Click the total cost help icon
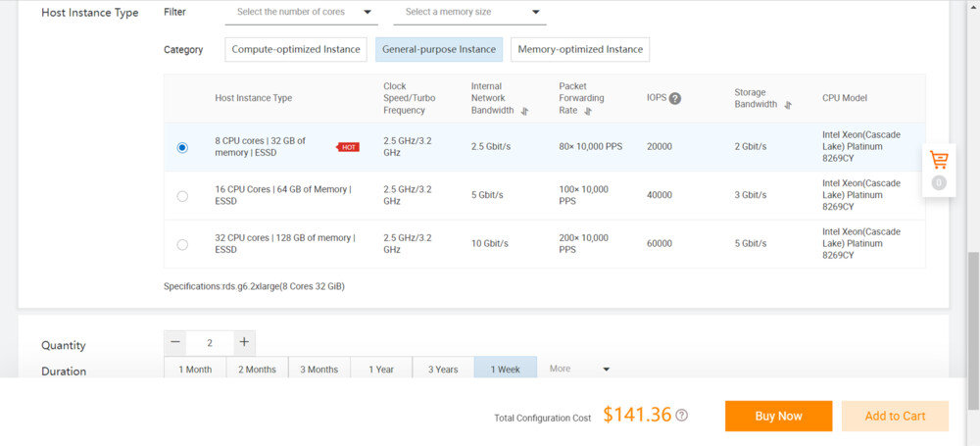The height and width of the screenshot is (446, 980). point(682,416)
